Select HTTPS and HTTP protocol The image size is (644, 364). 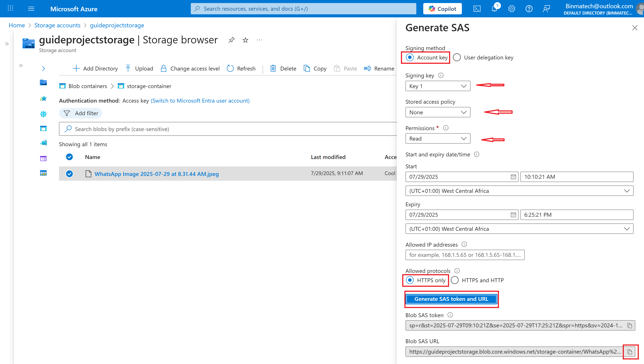tap(455, 280)
